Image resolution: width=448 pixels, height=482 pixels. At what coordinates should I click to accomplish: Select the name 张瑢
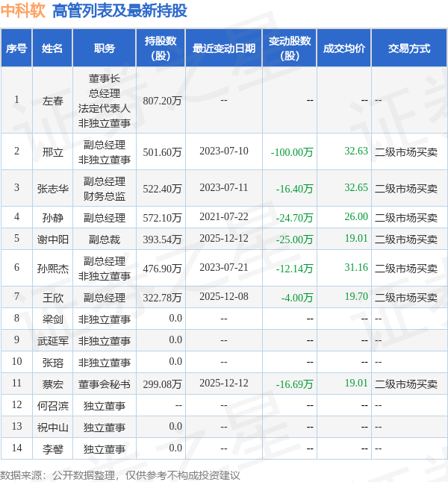(52, 363)
